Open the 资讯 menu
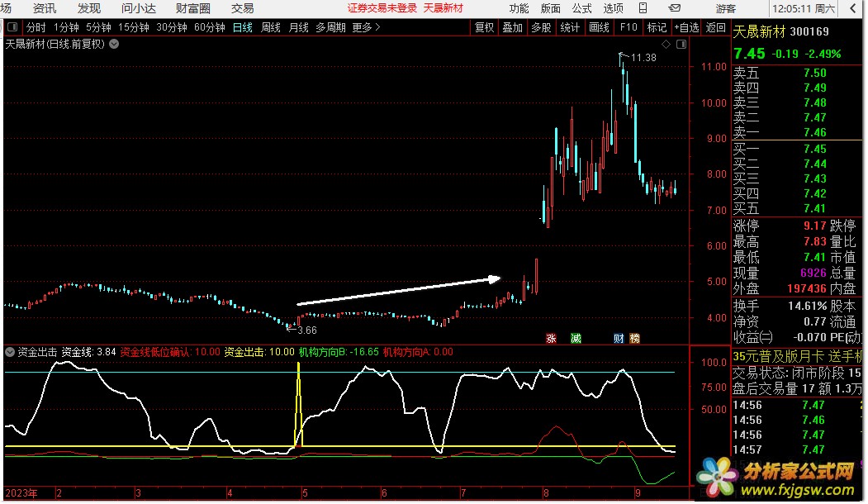868x504 pixels. pyautogui.click(x=45, y=8)
